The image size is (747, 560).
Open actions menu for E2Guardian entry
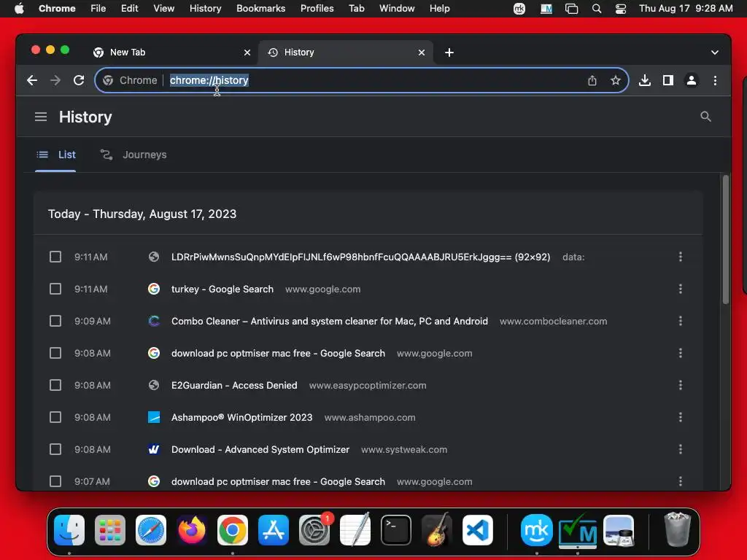[681, 385]
